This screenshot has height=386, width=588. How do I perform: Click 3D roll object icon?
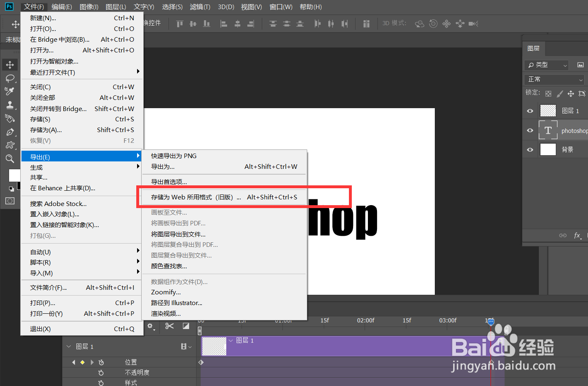tap(433, 24)
